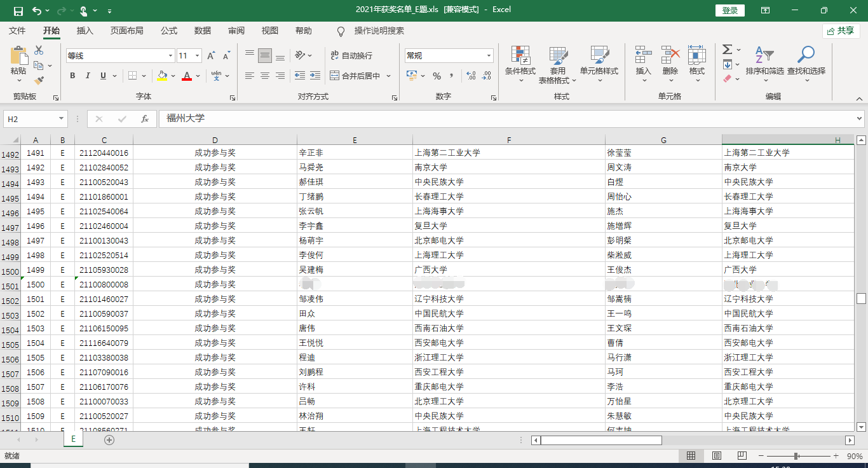The image size is (868, 468).
Task: Switch to 公式 (Formulas) tab
Action: click(x=169, y=31)
